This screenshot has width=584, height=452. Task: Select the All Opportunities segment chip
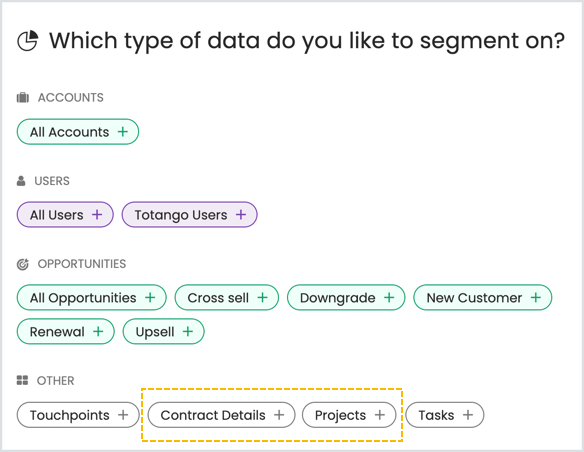(x=92, y=297)
